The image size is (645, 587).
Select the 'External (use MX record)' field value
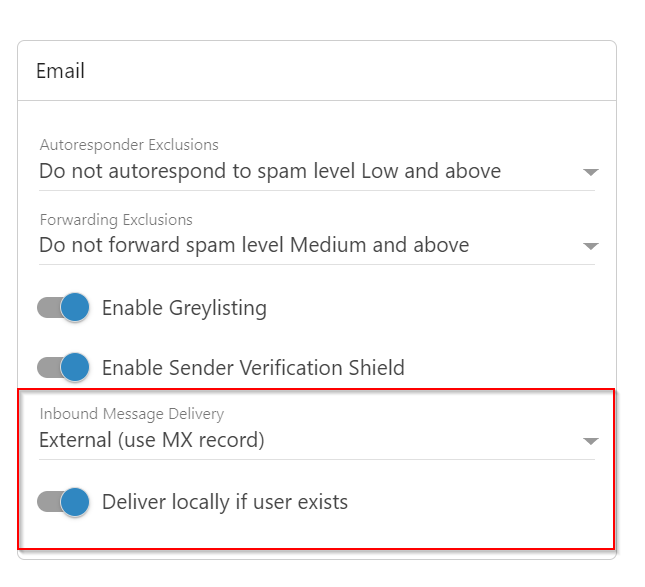(152, 440)
